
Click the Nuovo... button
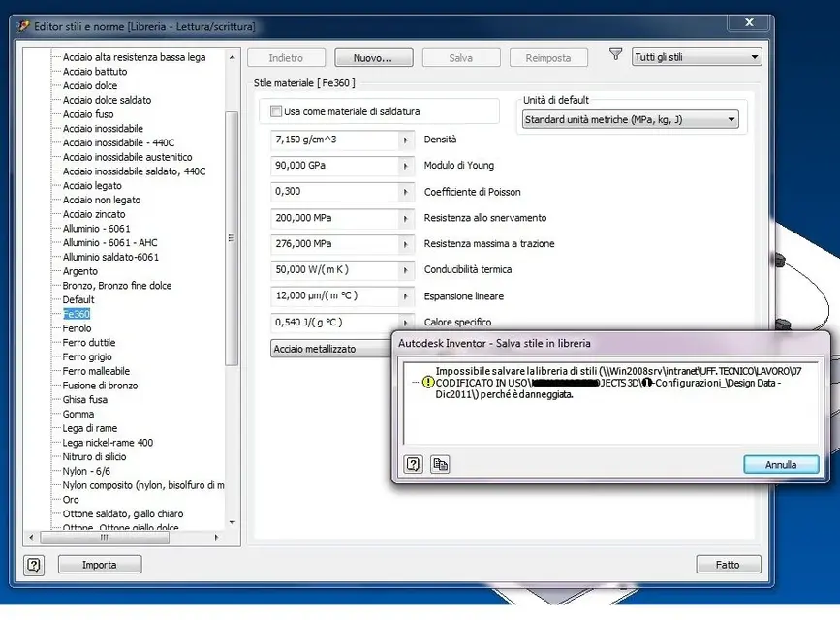373,58
